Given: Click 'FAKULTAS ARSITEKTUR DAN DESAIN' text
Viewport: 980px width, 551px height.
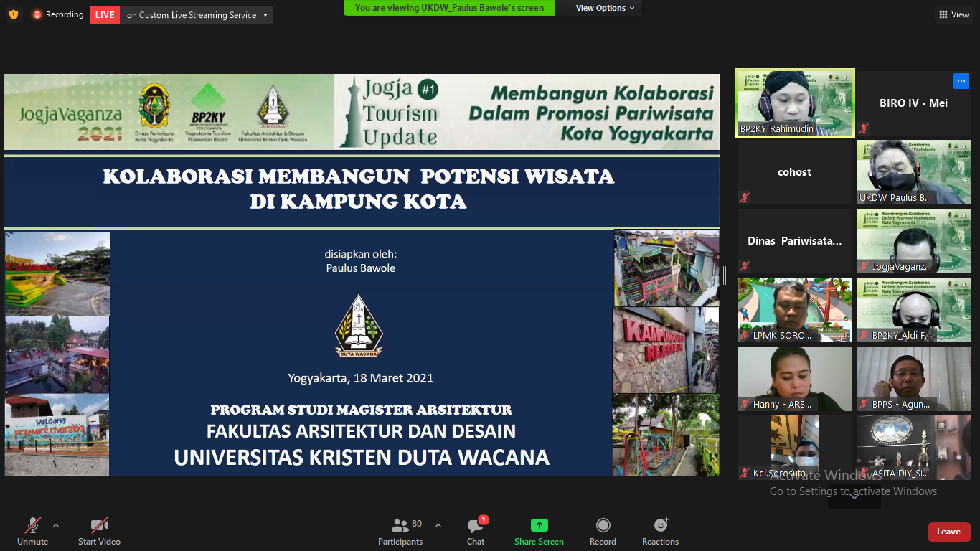Looking at the screenshot, I should pos(361,431).
